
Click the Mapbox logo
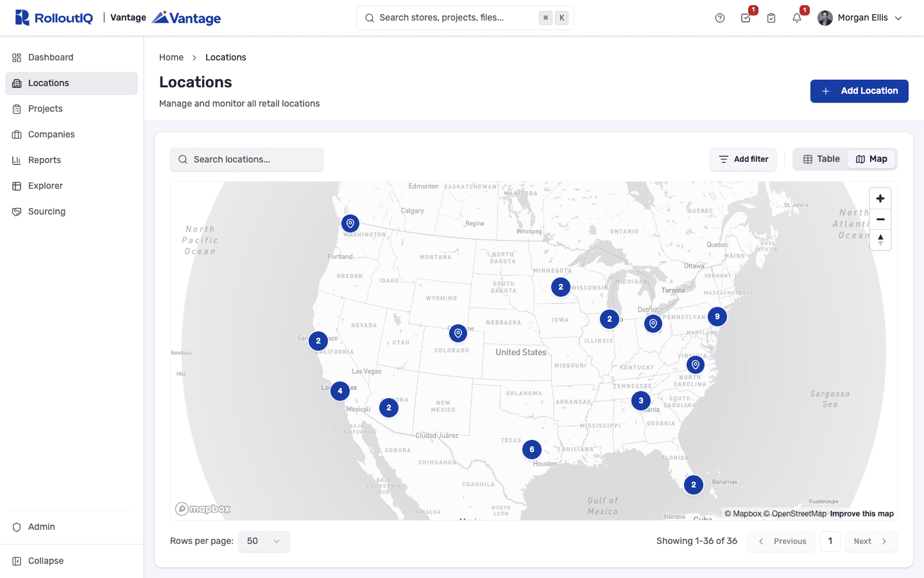tap(203, 509)
